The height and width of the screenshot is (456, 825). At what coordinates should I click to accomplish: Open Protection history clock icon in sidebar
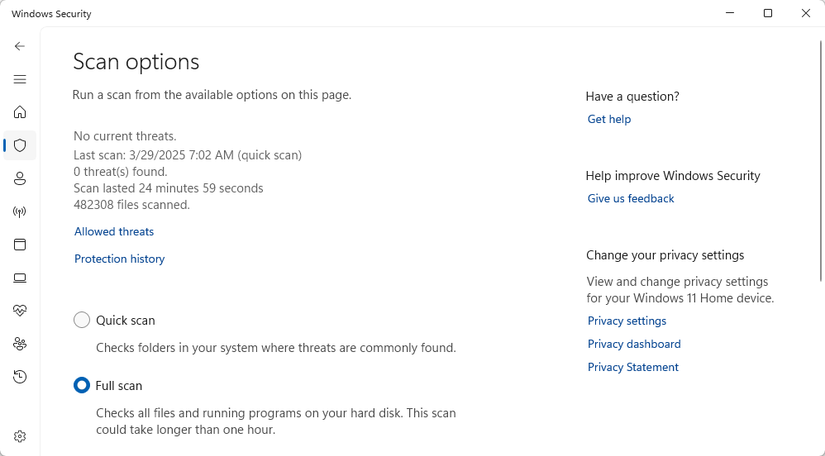point(20,377)
